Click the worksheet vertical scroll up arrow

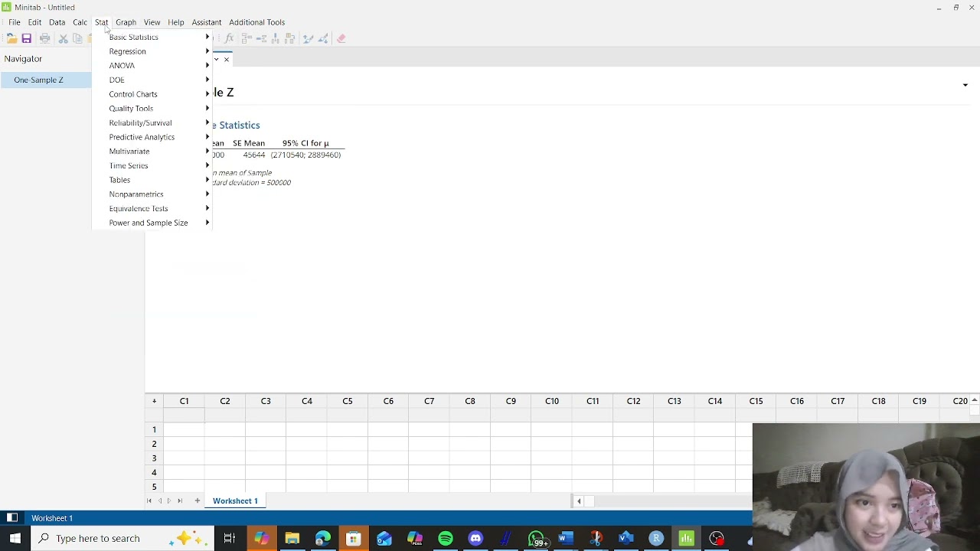pyautogui.click(x=975, y=400)
